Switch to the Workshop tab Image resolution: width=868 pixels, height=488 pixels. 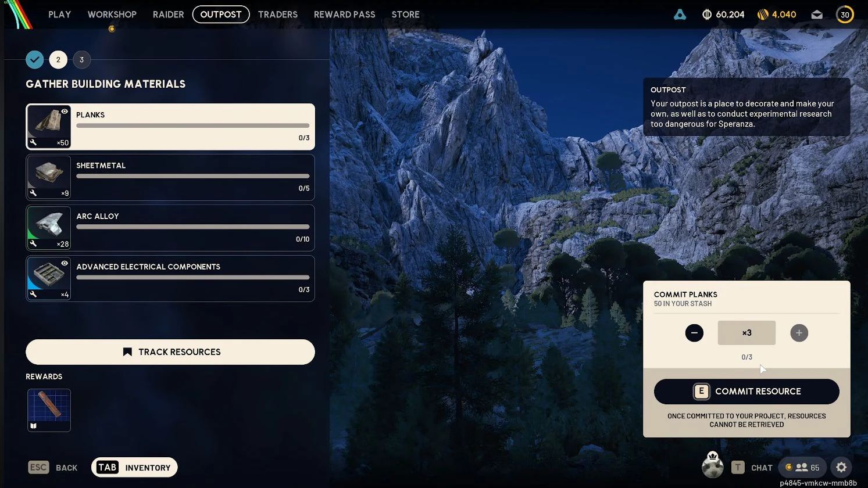[x=112, y=15]
